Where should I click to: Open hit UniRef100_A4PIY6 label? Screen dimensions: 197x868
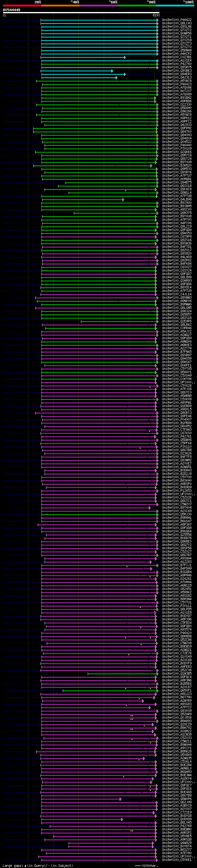point(177,224)
